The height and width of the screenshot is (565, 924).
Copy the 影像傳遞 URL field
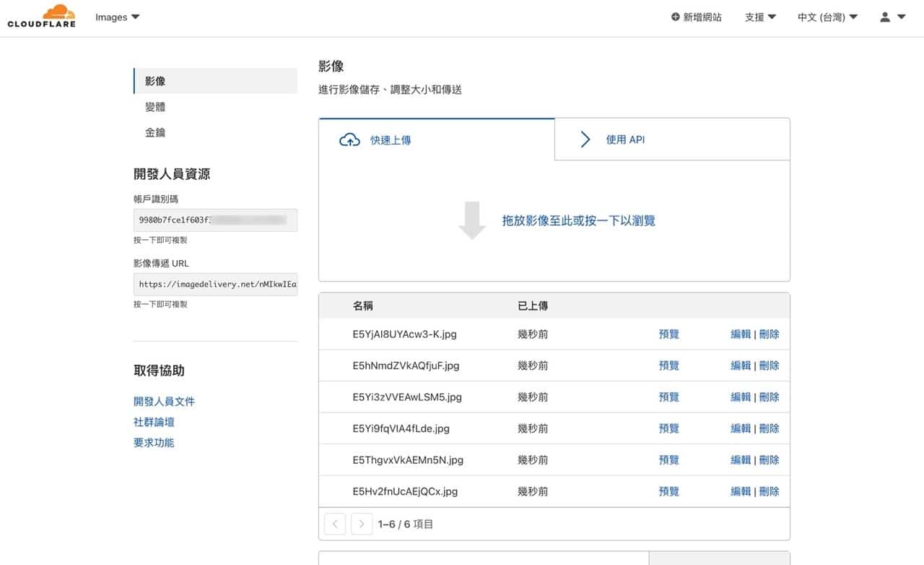[216, 285]
